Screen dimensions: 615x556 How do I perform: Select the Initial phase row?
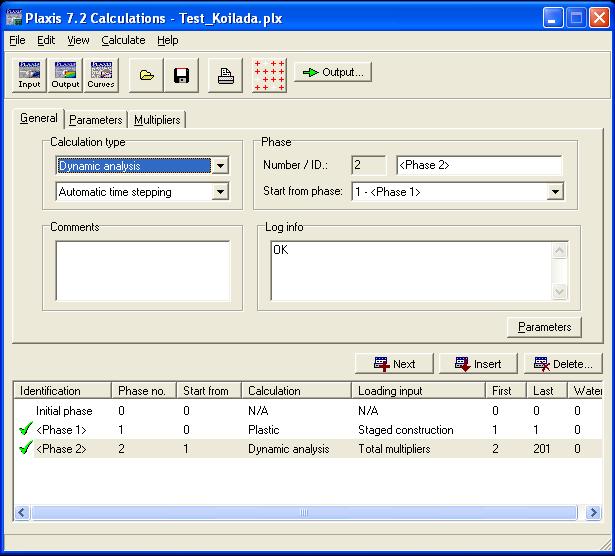click(x=308, y=411)
